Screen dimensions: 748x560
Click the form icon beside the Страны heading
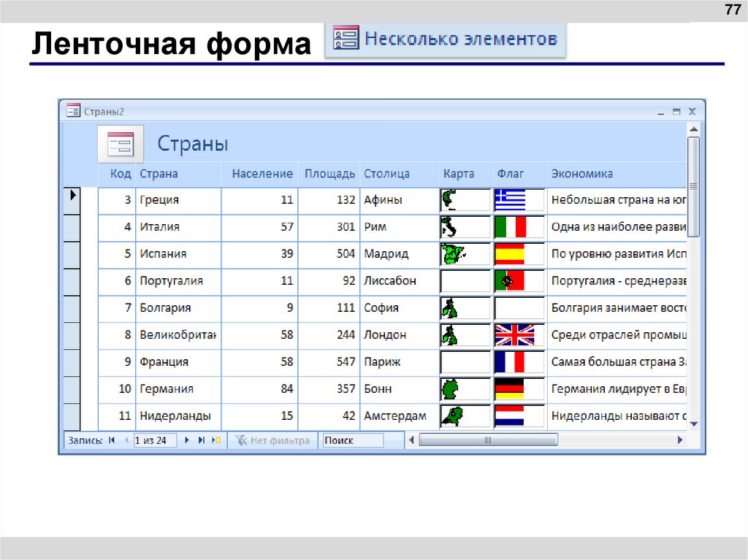pyautogui.click(x=119, y=144)
